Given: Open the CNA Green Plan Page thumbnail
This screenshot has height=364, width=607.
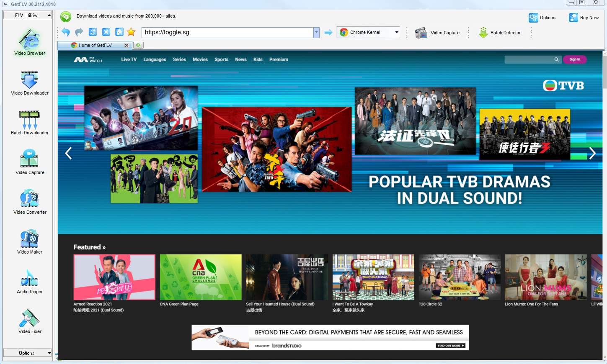Looking at the screenshot, I should [x=201, y=277].
